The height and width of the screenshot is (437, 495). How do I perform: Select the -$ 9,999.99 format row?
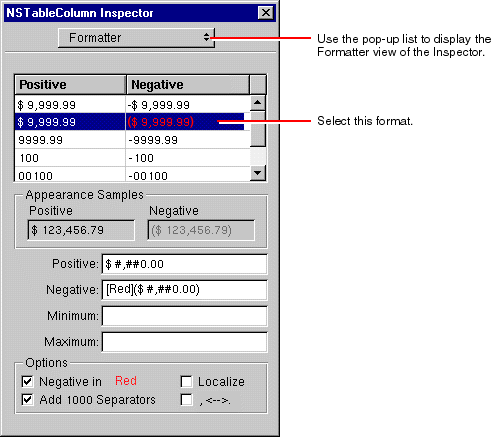(132, 105)
